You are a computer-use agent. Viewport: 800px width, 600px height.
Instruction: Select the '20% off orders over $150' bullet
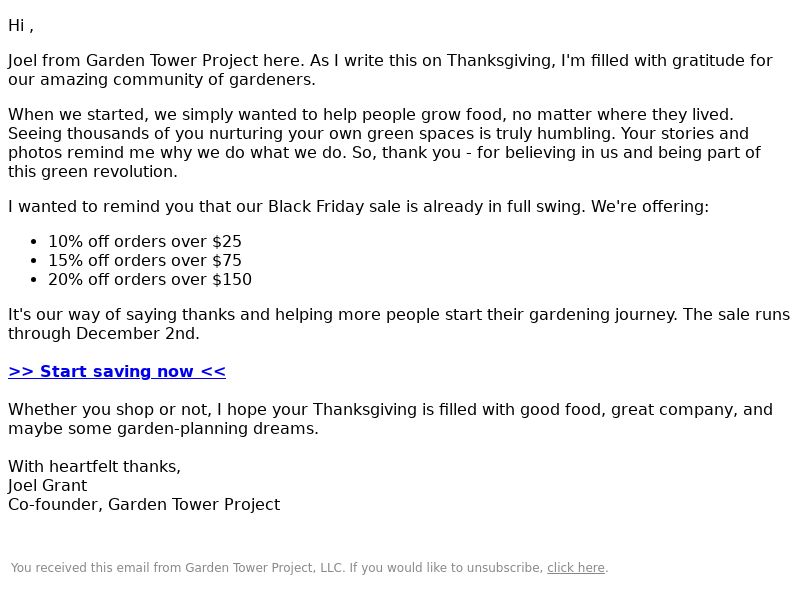point(150,280)
